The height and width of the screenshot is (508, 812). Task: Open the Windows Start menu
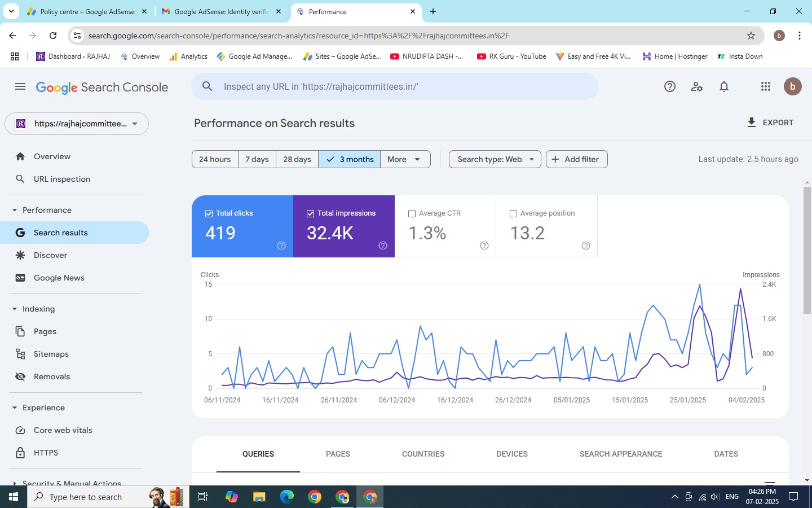click(x=14, y=497)
